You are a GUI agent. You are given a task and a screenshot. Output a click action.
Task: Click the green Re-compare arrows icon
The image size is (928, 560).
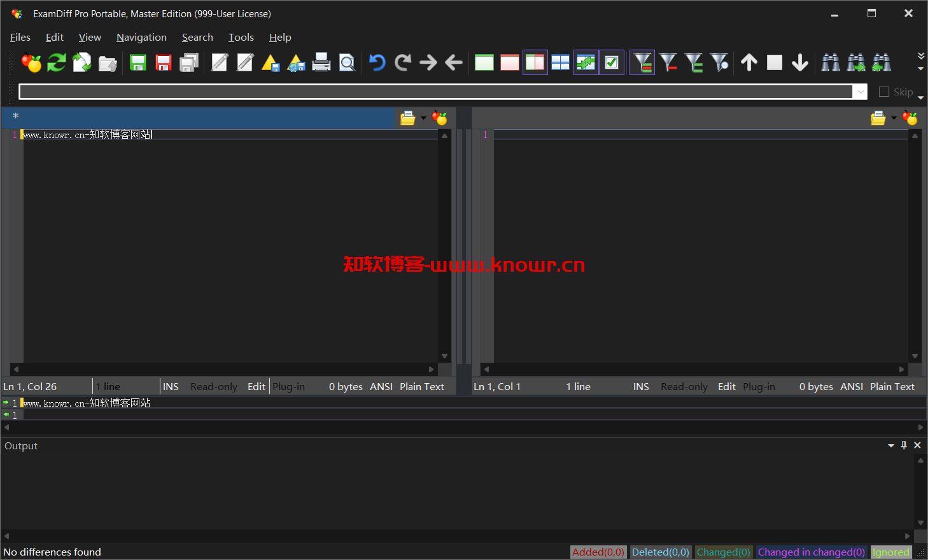click(x=57, y=62)
